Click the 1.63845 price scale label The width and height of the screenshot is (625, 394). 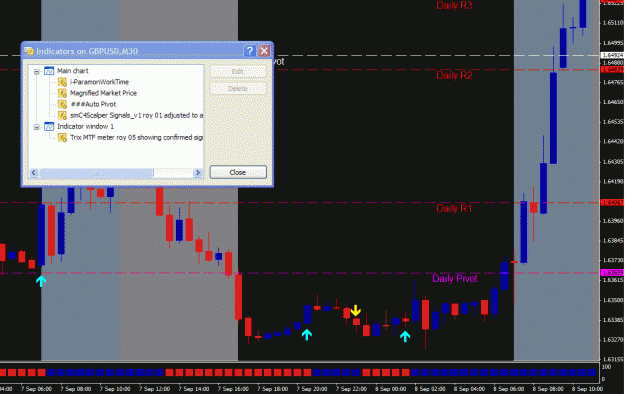tap(613, 240)
